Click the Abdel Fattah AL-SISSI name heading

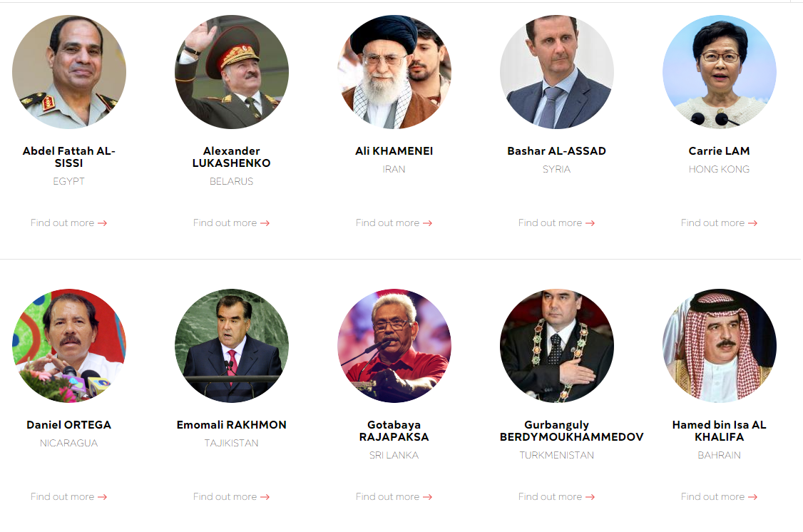point(68,157)
